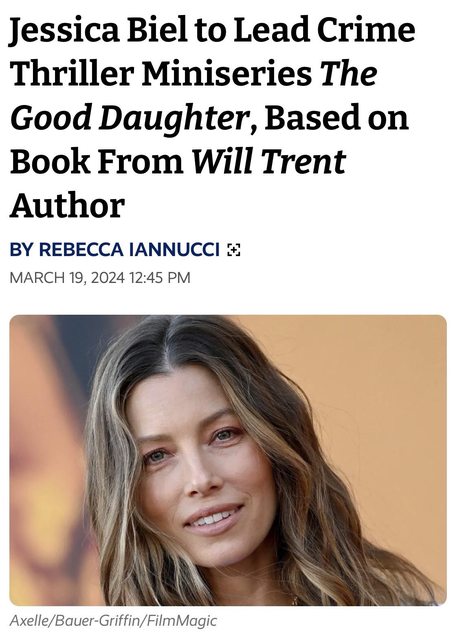Click the 12:45 PM timestamp
Screen dimensions: 453x640
coord(160,278)
